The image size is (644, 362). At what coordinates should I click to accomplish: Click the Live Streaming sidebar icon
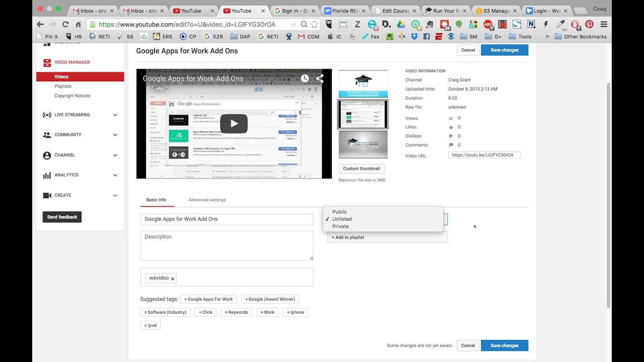coord(47,115)
